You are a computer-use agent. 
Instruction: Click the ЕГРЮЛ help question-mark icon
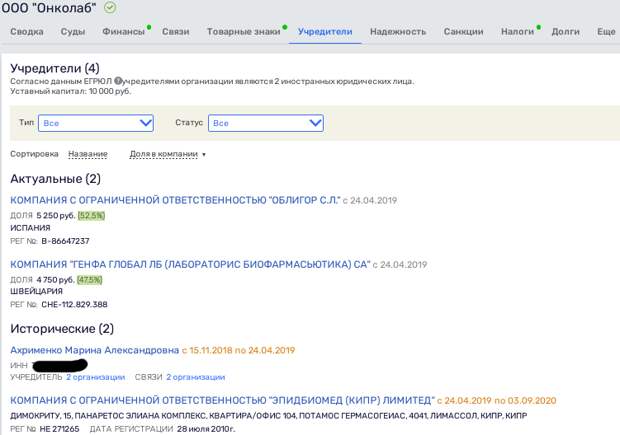tap(118, 81)
